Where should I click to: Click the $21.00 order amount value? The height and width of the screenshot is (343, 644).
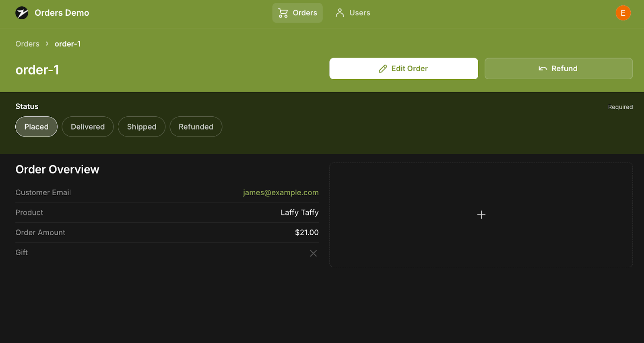(307, 232)
